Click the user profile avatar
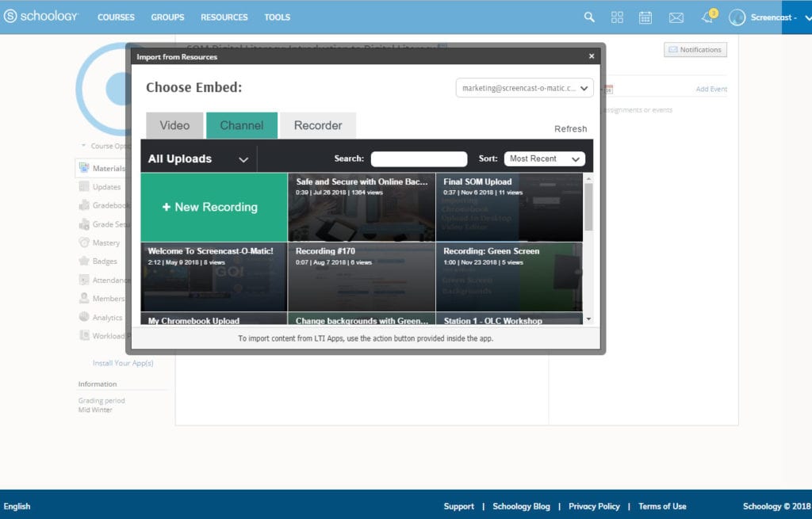Viewport: 812px width, 519px height. [737, 17]
